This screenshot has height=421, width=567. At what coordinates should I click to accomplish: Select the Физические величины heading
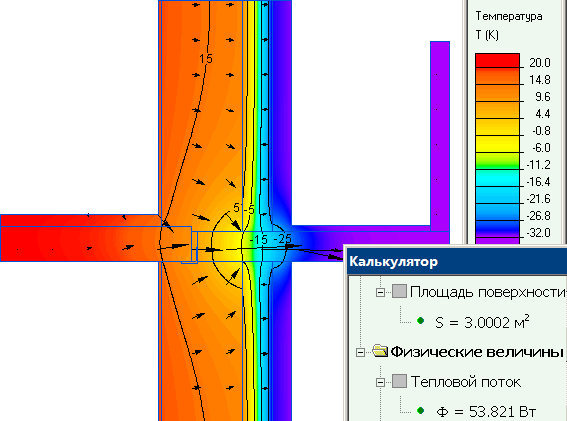[477, 352]
